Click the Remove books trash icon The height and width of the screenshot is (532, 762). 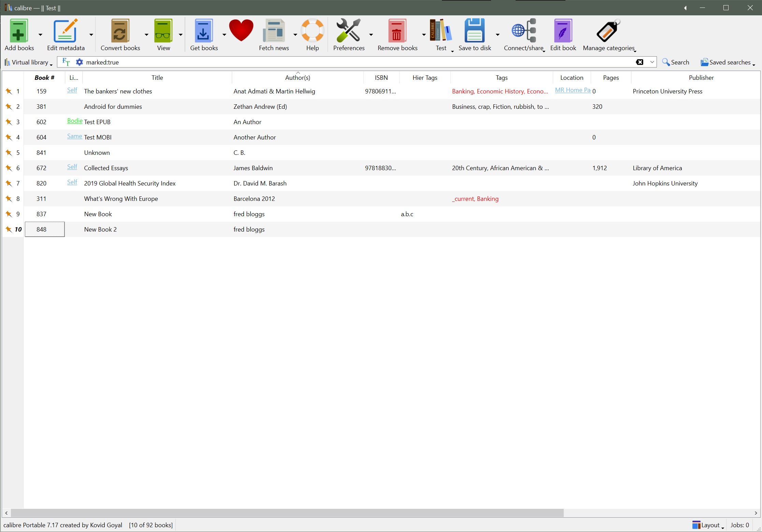point(397,31)
